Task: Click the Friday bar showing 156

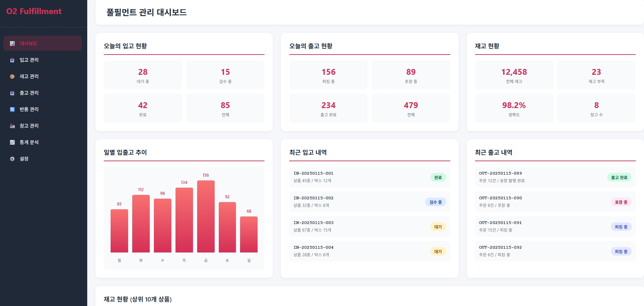Action: [x=206, y=216]
